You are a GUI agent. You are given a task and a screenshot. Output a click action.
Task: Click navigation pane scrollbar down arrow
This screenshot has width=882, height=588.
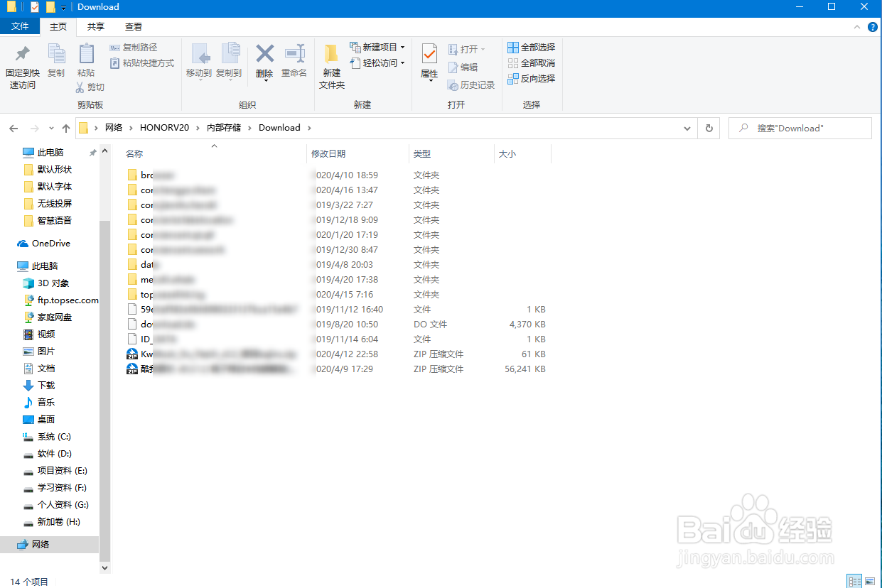(105, 568)
